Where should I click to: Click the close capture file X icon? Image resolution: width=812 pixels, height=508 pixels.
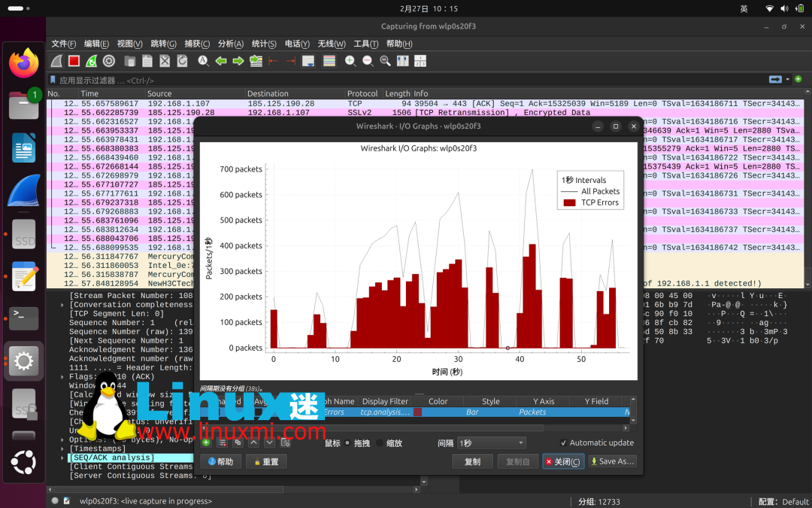click(165, 61)
